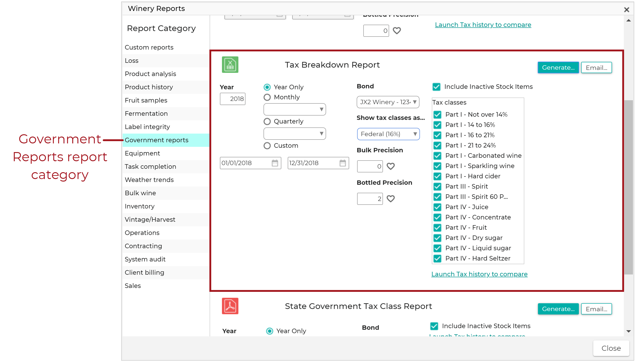638x364 pixels.
Task: Click the PDF icon for State Government Tax Class Report
Action: 230,306
